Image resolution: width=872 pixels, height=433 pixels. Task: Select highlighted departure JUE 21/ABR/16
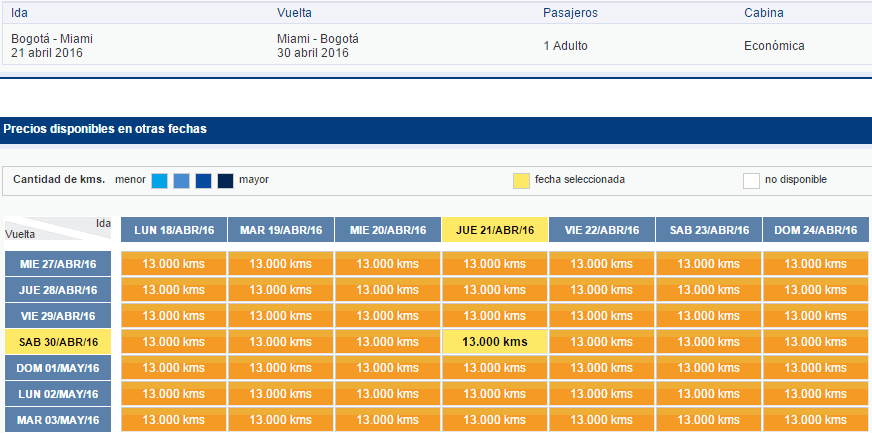coord(495,230)
